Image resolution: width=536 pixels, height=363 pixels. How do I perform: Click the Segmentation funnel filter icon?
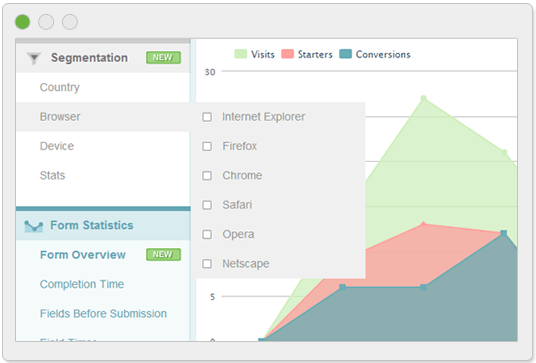pyautogui.click(x=34, y=58)
